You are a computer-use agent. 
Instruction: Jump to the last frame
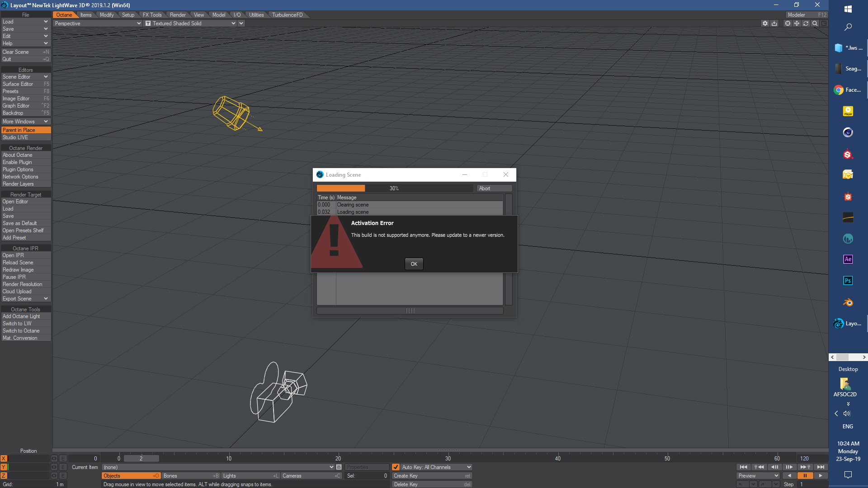(821, 467)
